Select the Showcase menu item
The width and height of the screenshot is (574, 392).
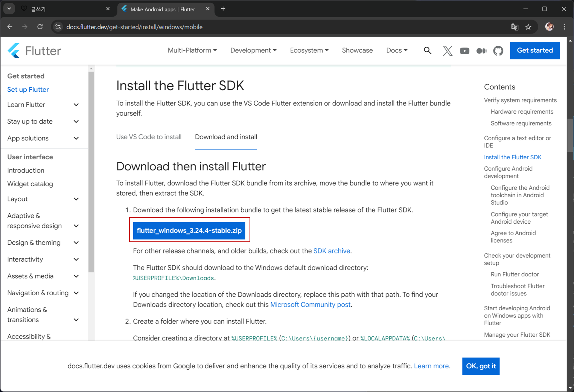tap(357, 50)
